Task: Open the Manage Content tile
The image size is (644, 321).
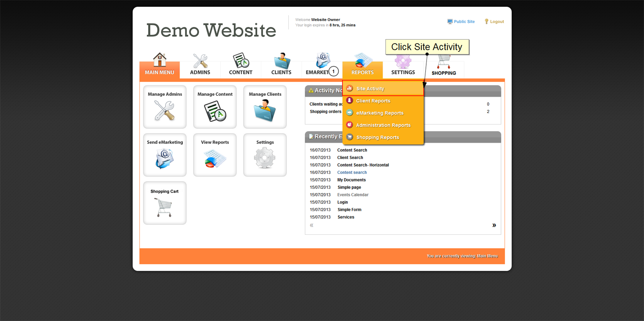Action: [215, 107]
